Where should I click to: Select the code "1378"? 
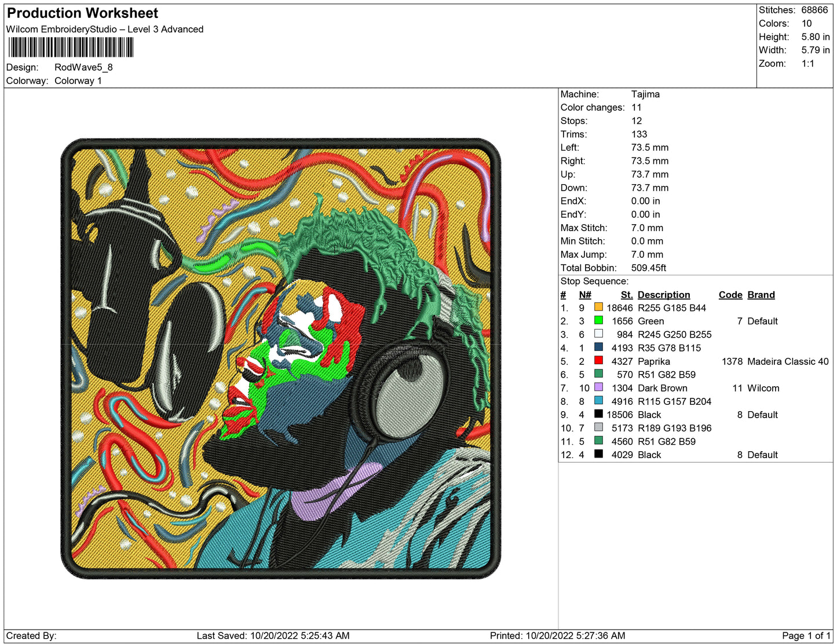point(732,361)
